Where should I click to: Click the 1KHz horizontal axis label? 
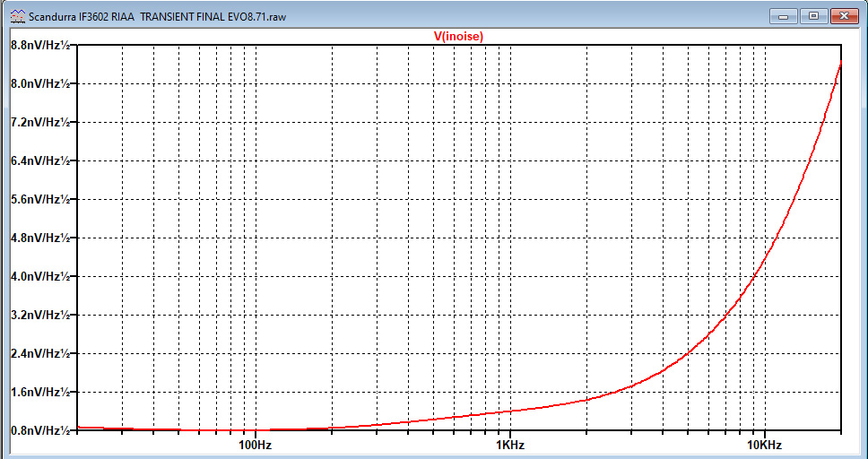pyautogui.click(x=510, y=445)
